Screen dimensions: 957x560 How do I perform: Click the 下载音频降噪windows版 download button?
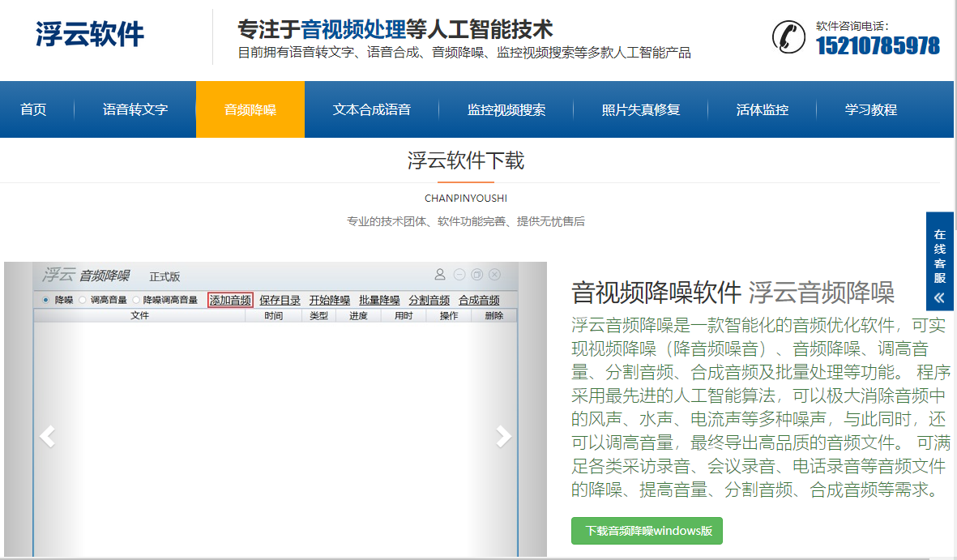pos(647,531)
